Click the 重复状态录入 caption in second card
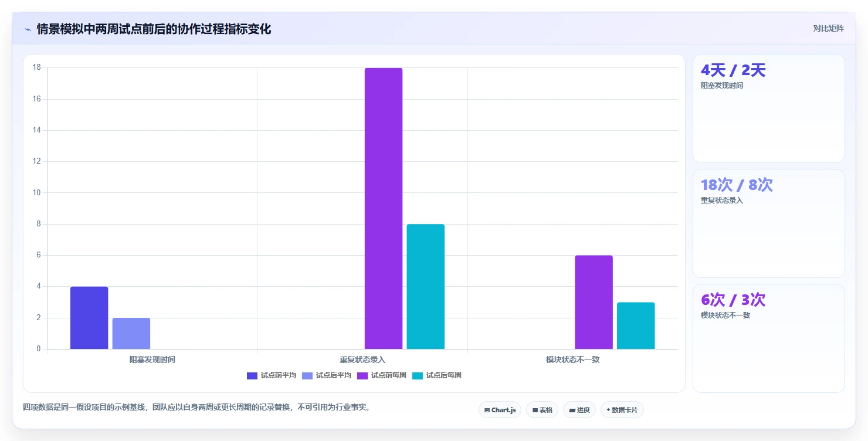 point(722,201)
